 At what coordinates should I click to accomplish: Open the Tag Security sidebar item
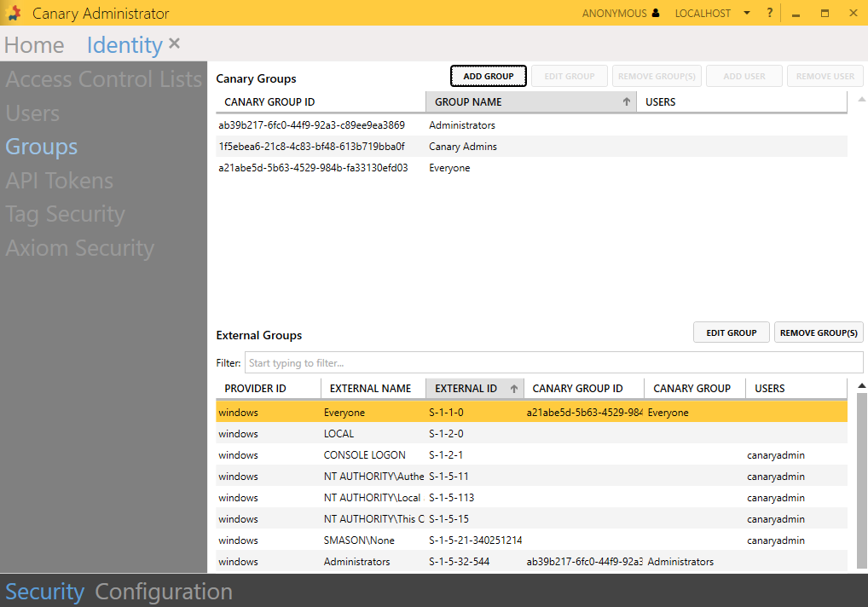[x=65, y=214]
